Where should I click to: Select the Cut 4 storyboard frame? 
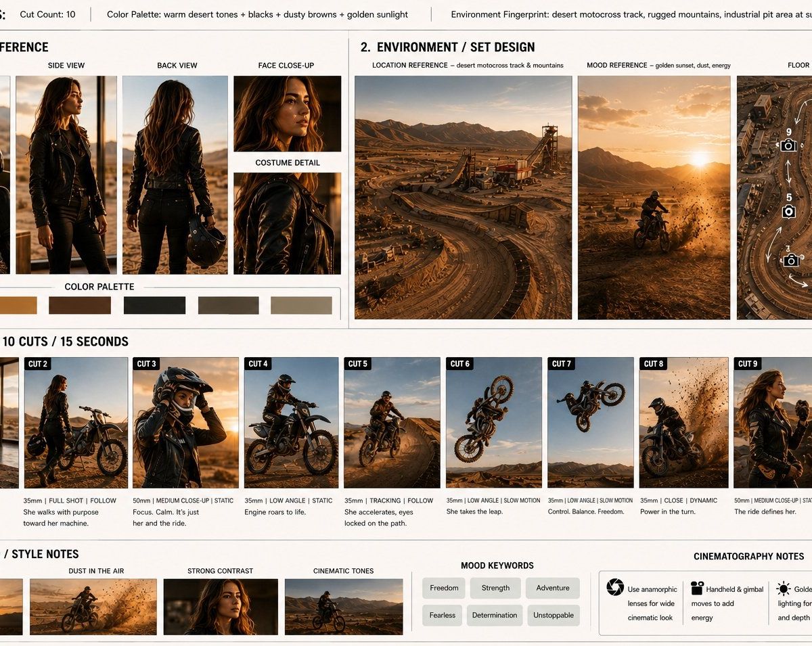(x=291, y=423)
